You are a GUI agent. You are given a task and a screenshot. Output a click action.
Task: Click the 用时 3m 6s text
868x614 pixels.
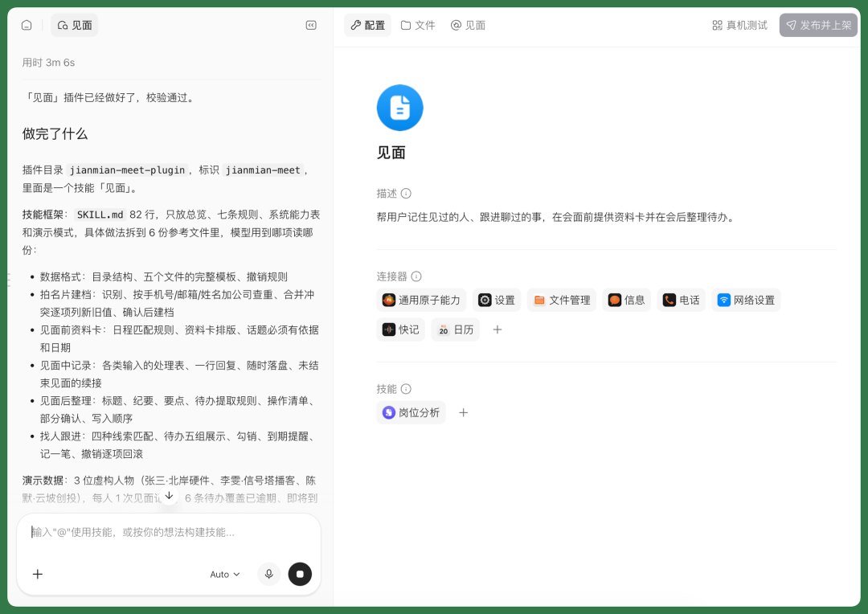point(48,63)
